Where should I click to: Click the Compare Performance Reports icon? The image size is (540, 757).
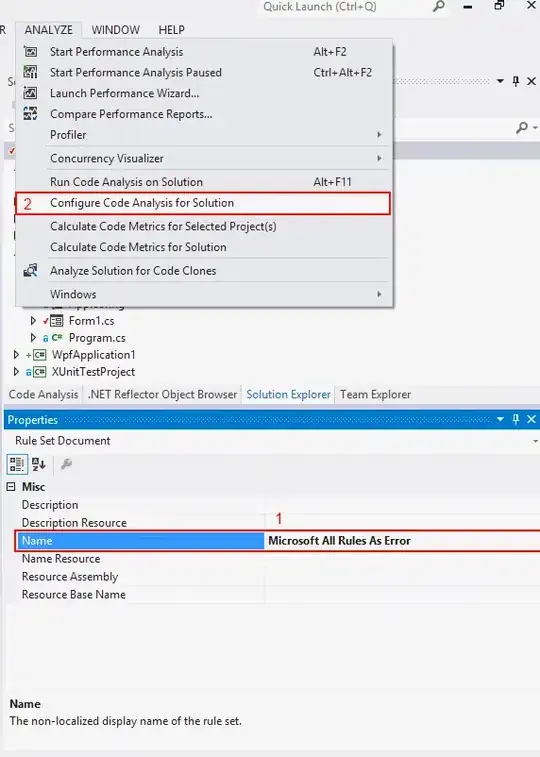30,113
